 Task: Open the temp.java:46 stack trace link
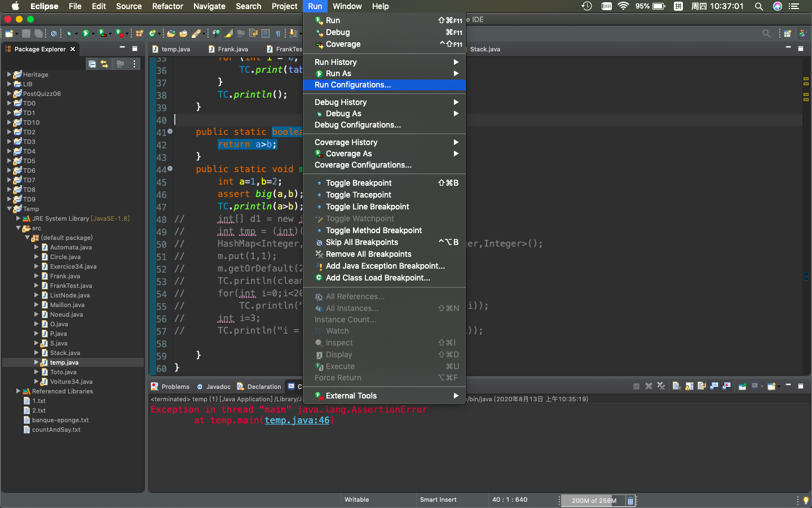coord(297,421)
